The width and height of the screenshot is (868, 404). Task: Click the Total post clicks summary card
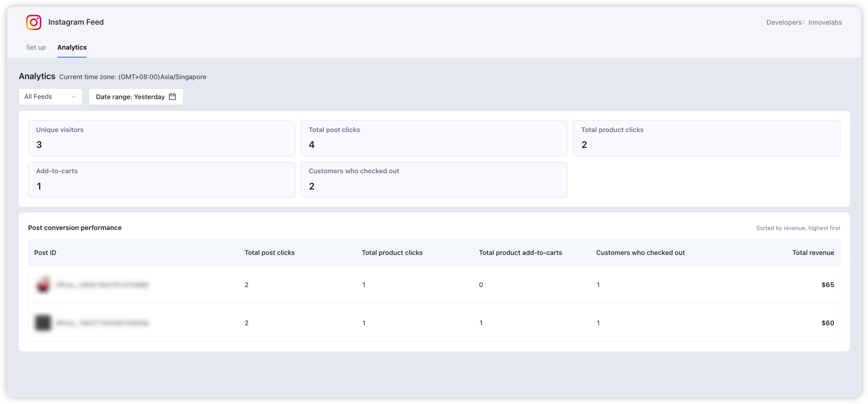click(434, 138)
